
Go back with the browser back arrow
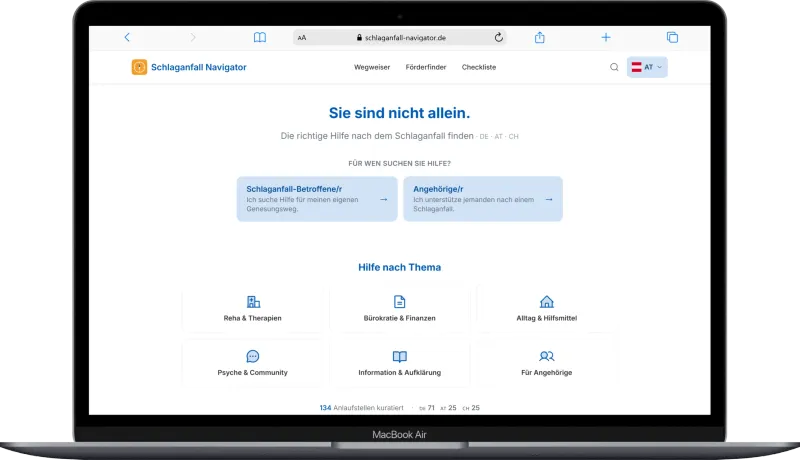(127, 37)
